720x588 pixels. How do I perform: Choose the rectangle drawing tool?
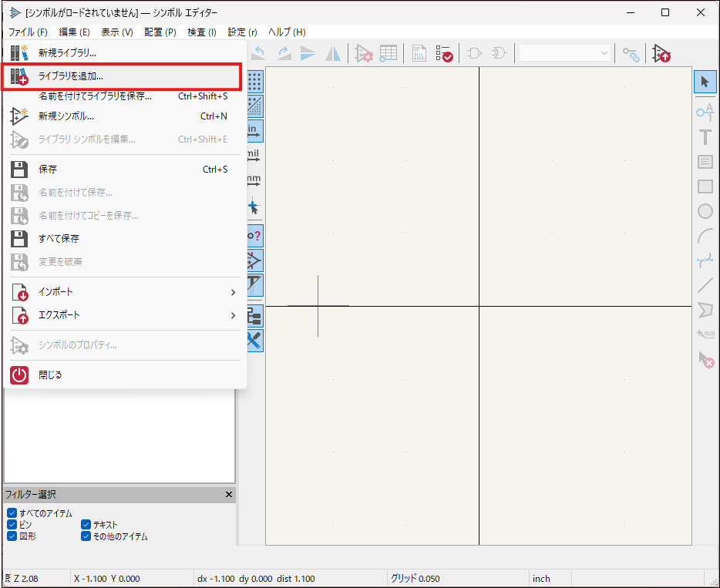tap(705, 186)
